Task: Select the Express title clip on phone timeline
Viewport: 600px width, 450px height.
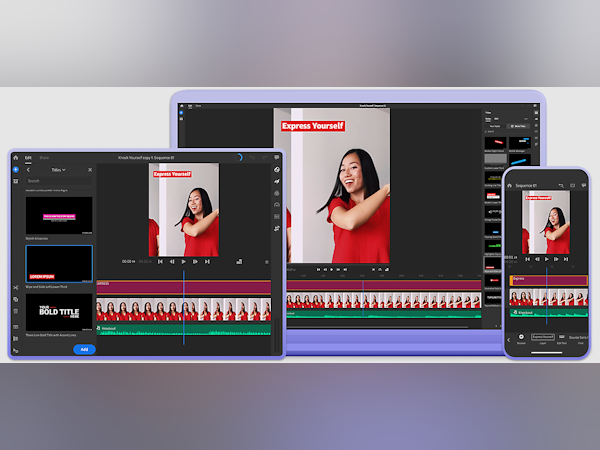Action: click(548, 280)
